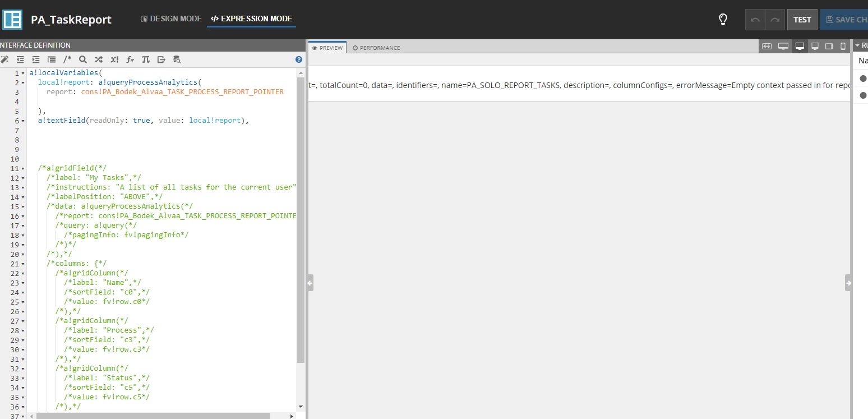Viewport: 868px width, 419px height.
Task: Select the narrow desktop preview size
Action: 815,47
